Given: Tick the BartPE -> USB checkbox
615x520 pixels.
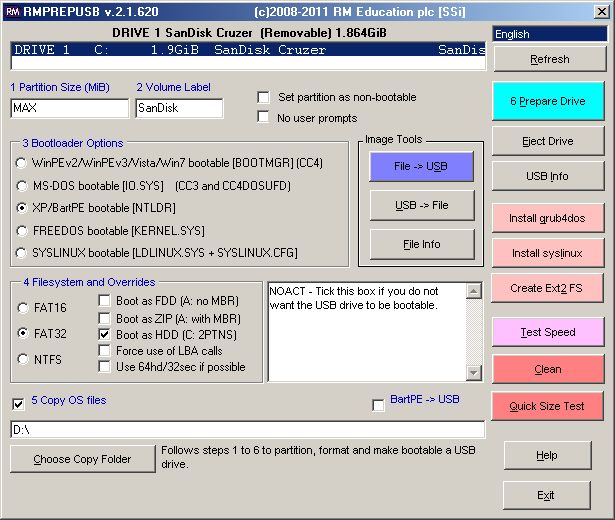Looking at the screenshot, I should tap(378, 405).
